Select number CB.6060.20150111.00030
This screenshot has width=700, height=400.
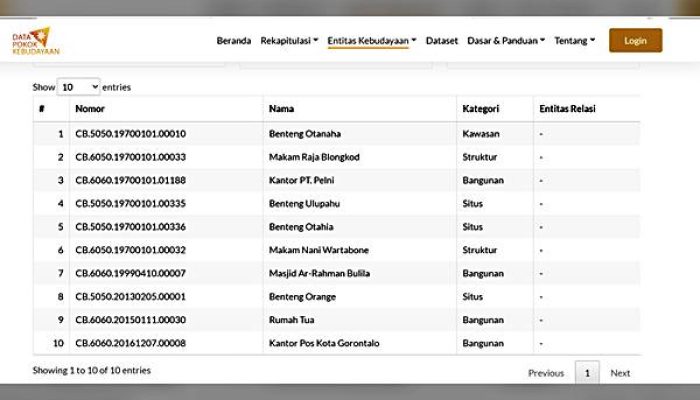coord(130,320)
